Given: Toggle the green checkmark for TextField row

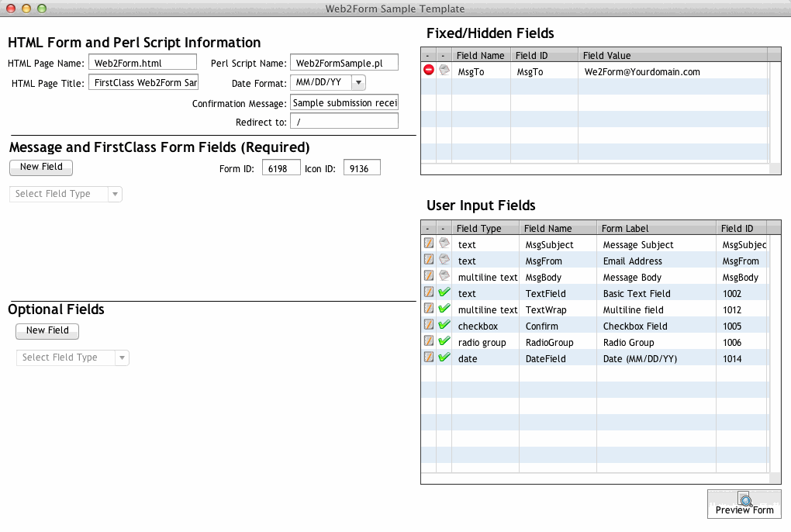Looking at the screenshot, I should point(444,292).
